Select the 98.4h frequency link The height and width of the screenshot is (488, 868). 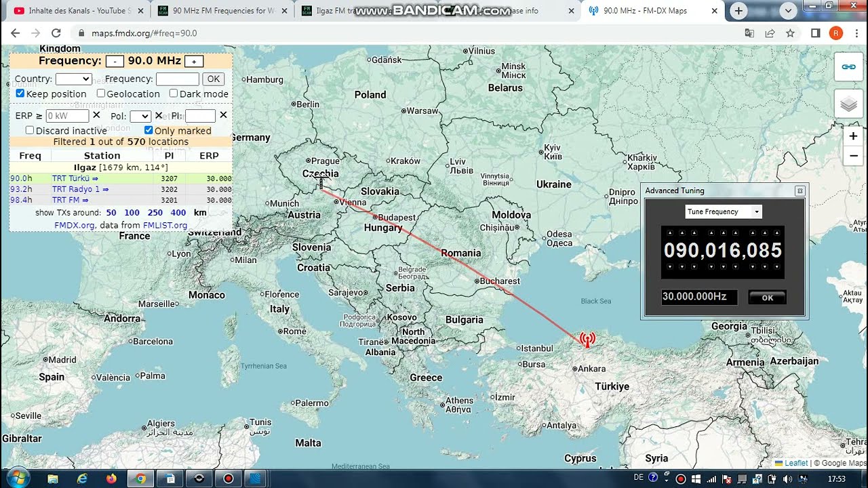point(21,200)
